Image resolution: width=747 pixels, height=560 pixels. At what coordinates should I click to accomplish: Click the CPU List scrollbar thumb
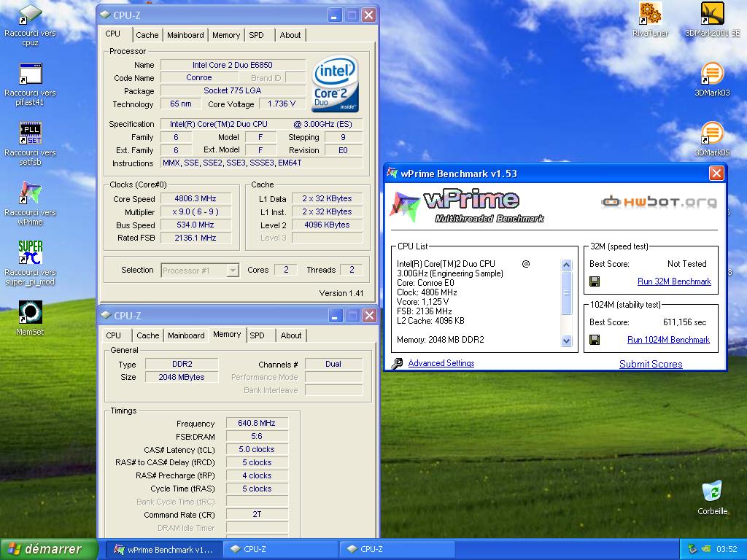coord(566,293)
